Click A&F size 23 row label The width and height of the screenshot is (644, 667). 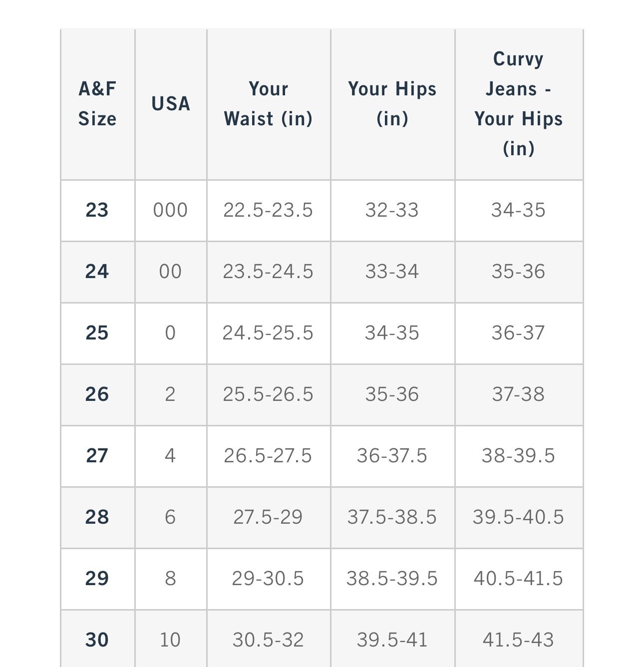click(x=97, y=210)
